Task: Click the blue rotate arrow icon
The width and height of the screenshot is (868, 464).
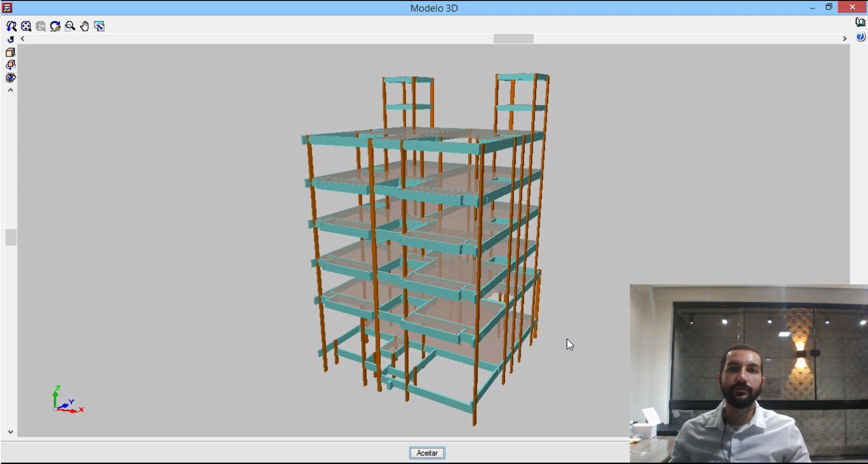Action: 11,39
